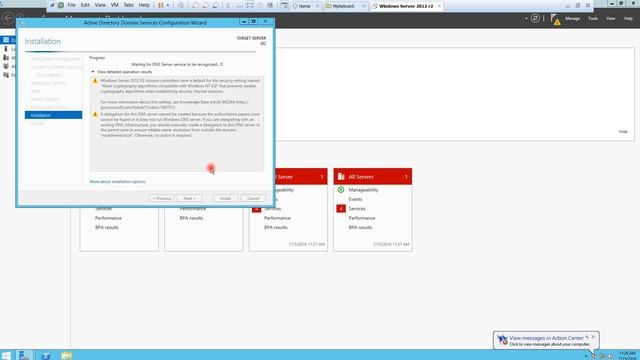The width and height of the screenshot is (640, 360).
Task: Open the VMware Edit menu
Action: click(x=85, y=5)
